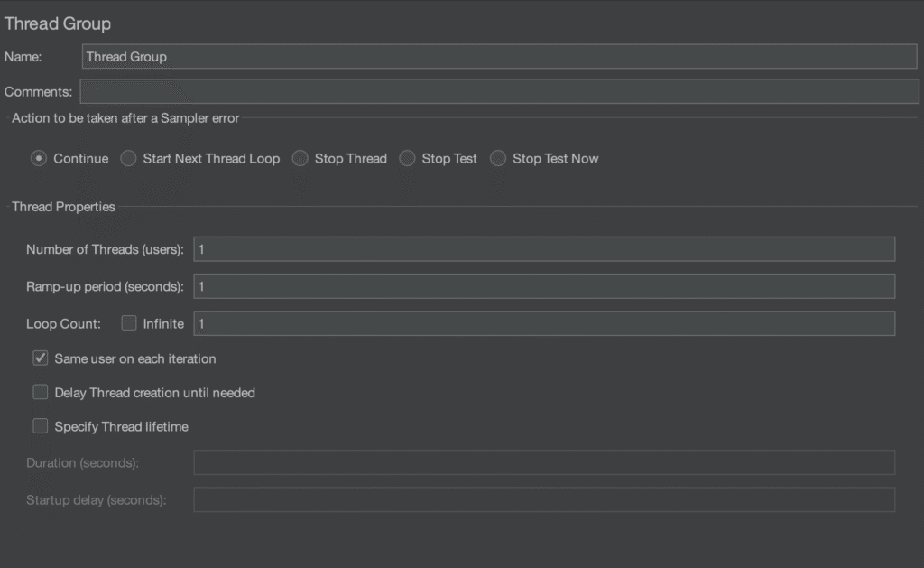Viewport: 924px width, 568px height.
Task: Click into the Name text field
Action: (499, 56)
